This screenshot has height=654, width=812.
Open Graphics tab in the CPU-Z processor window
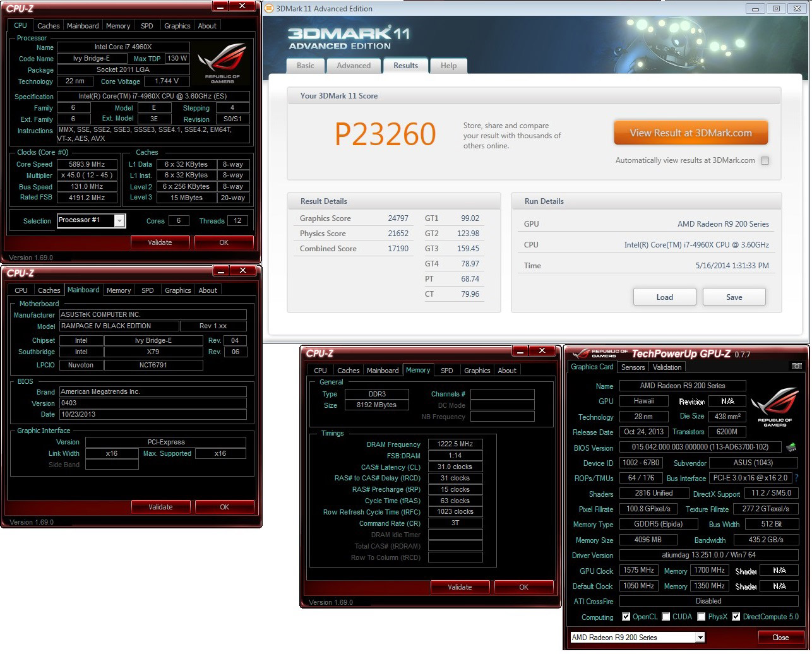[x=177, y=26]
